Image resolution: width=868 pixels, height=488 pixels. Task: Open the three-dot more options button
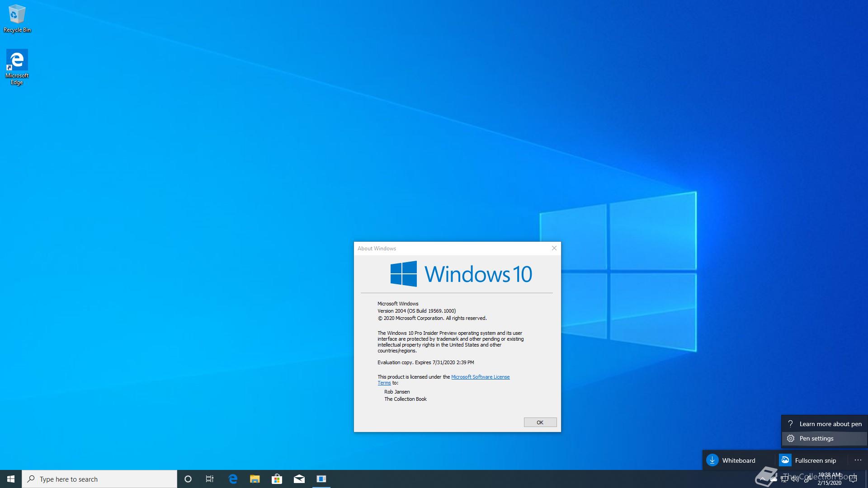pyautogui.click(x=858, y=460)
